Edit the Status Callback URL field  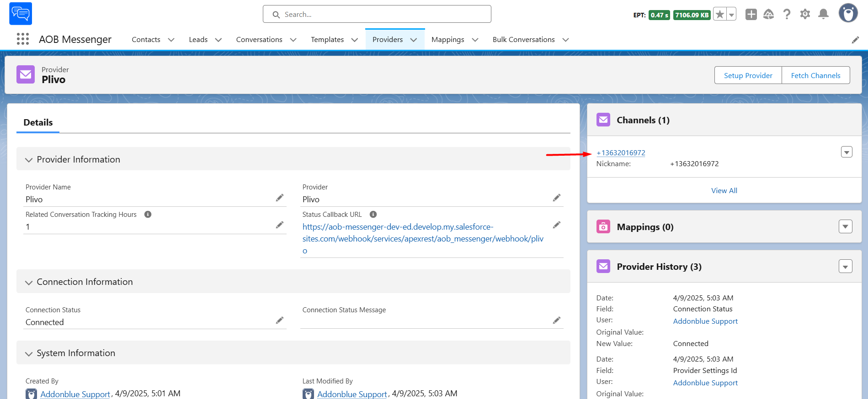pos(557,225)
